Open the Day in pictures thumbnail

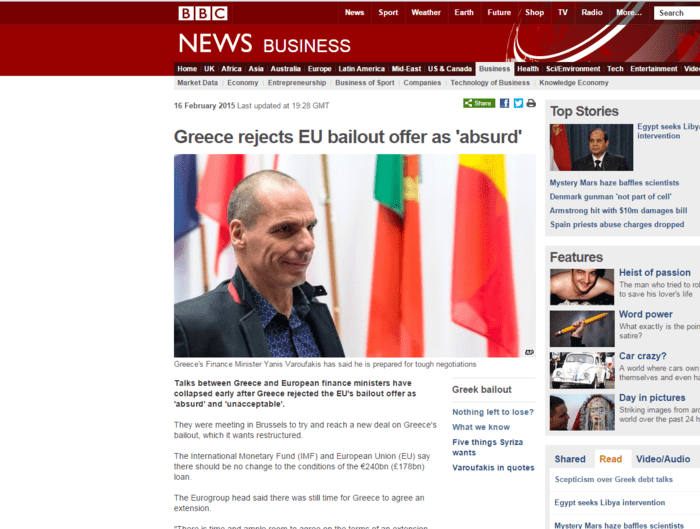pos(582,412)
